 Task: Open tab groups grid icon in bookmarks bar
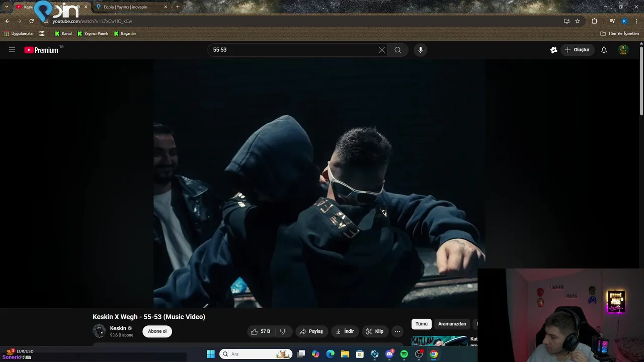pos(42,34)
